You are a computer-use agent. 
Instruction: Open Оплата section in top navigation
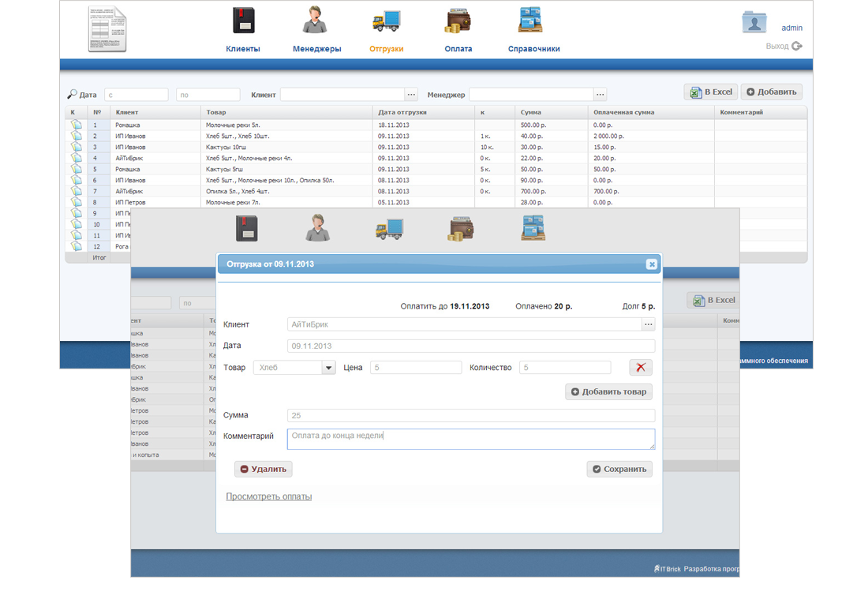coord(458,49)
